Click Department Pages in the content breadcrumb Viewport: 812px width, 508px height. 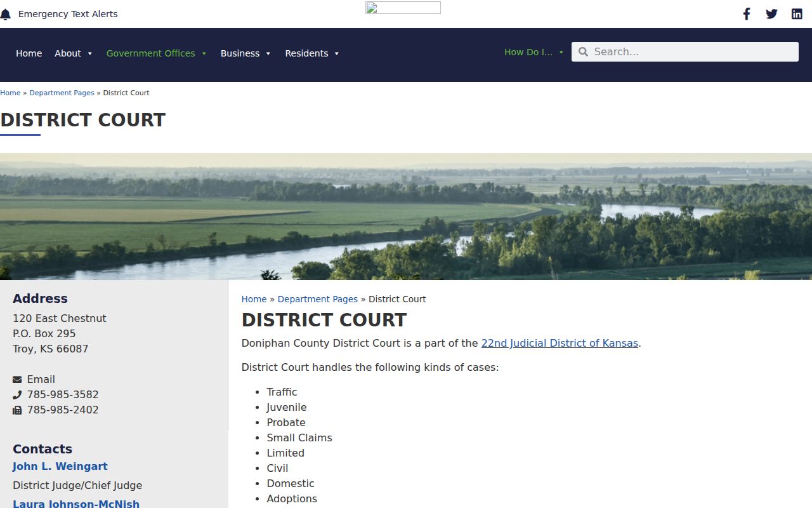(x=318, y=299)
